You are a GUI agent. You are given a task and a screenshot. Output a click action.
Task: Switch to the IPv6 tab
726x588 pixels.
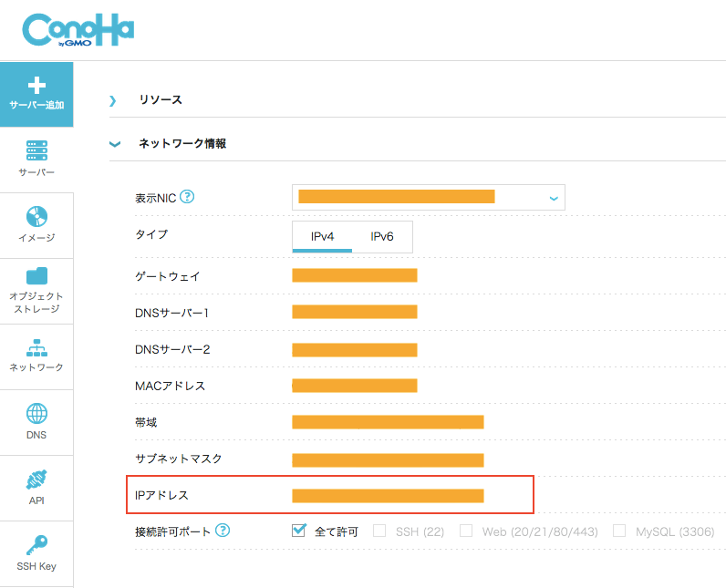[382, 237]
